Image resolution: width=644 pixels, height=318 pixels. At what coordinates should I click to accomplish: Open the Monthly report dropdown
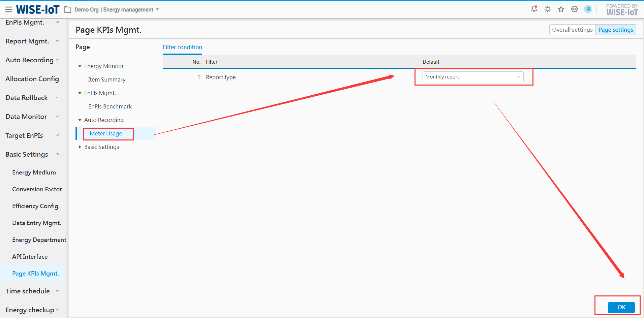point(472,77)
